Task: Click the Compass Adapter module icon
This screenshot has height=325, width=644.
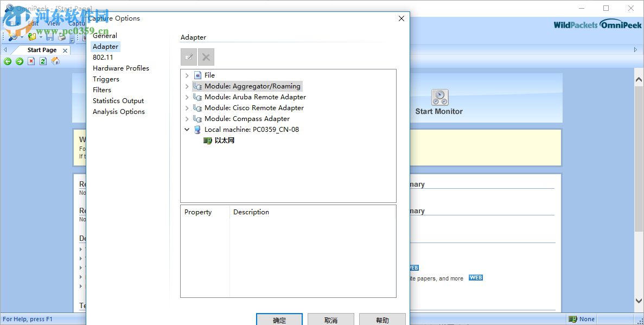Action: pyautogui.click(x=197, y=119)
